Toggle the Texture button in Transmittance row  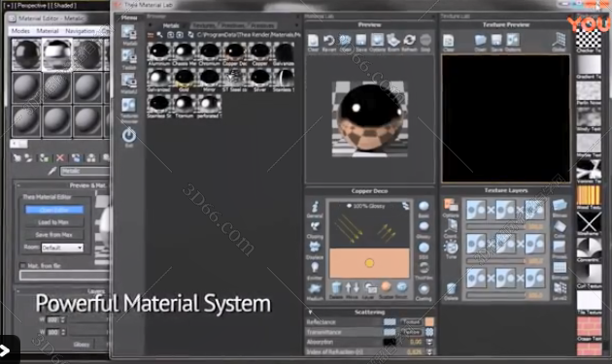point(411,332)
